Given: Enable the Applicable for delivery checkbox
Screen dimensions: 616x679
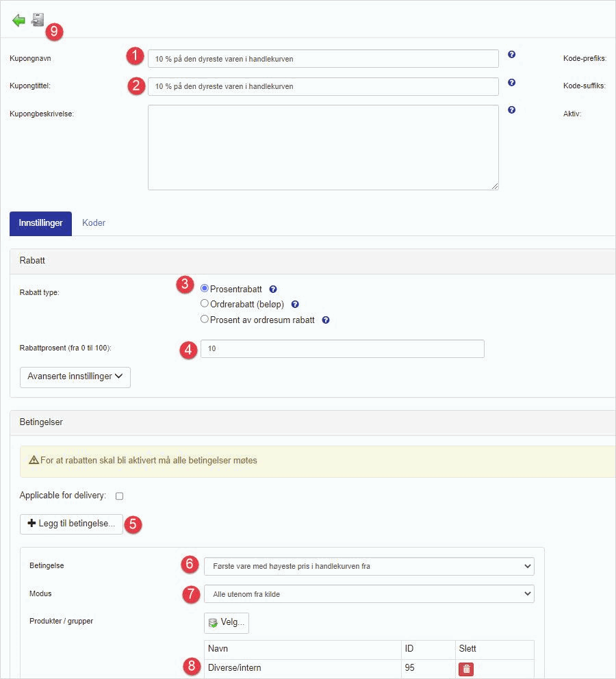Looking at the screenshot, I should coord(119,496).
